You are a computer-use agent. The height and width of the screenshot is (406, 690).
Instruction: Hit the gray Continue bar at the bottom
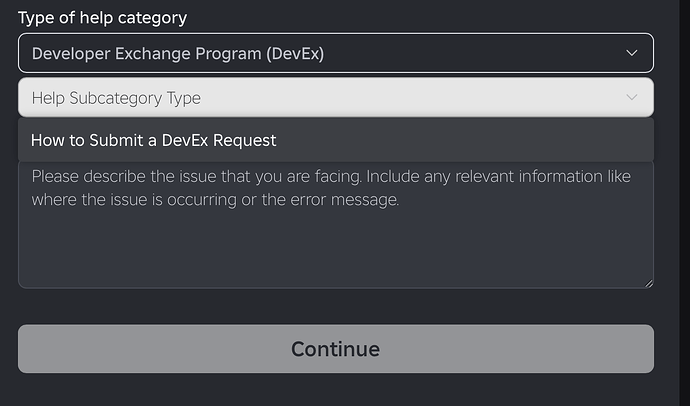point(335,349)
